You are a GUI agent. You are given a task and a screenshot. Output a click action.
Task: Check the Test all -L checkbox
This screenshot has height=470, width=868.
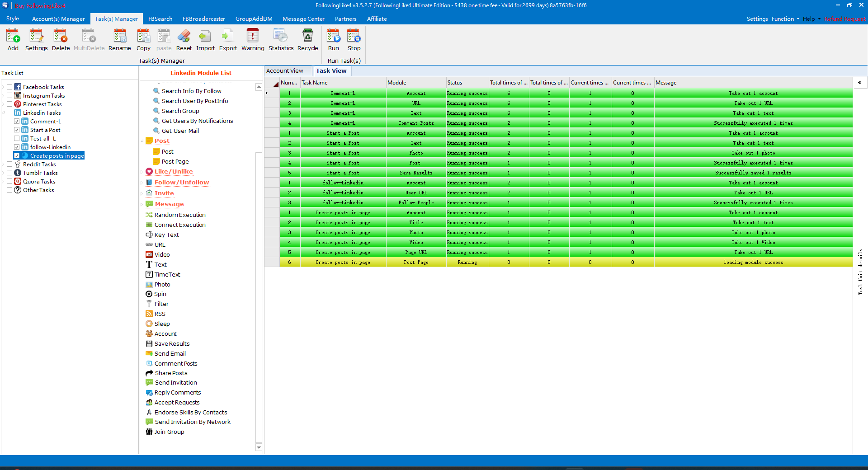click(x=17, y=138)
